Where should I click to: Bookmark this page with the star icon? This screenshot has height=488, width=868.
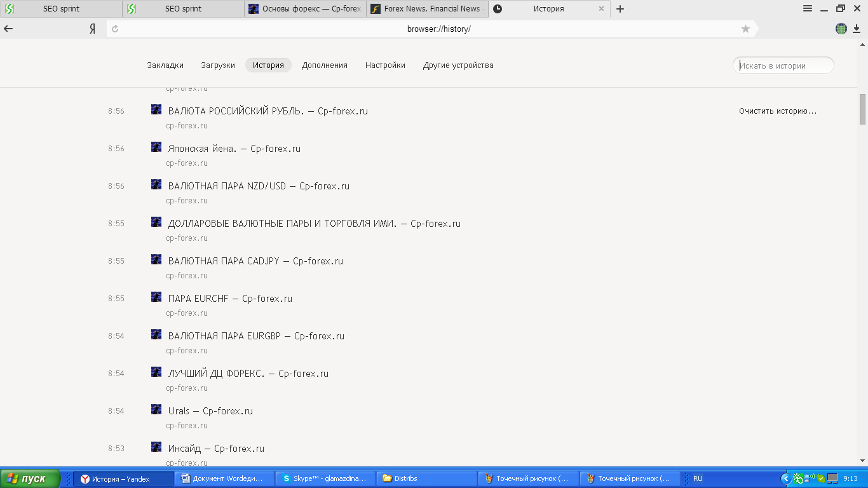pos(745,29)
